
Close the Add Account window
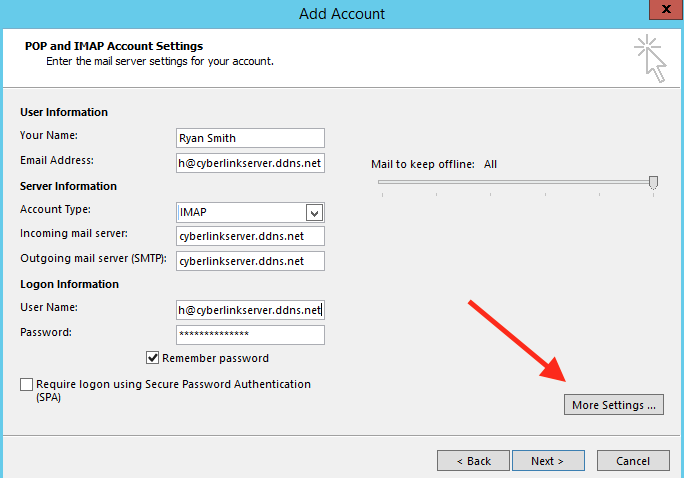pos(666,9)
